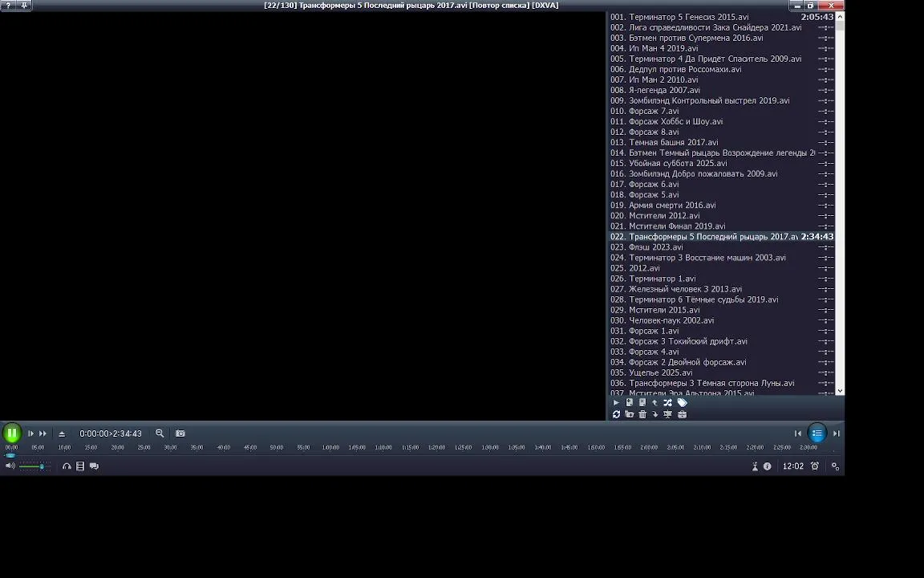Jump to the 1:00:00 timeline mark

(330, 448)
